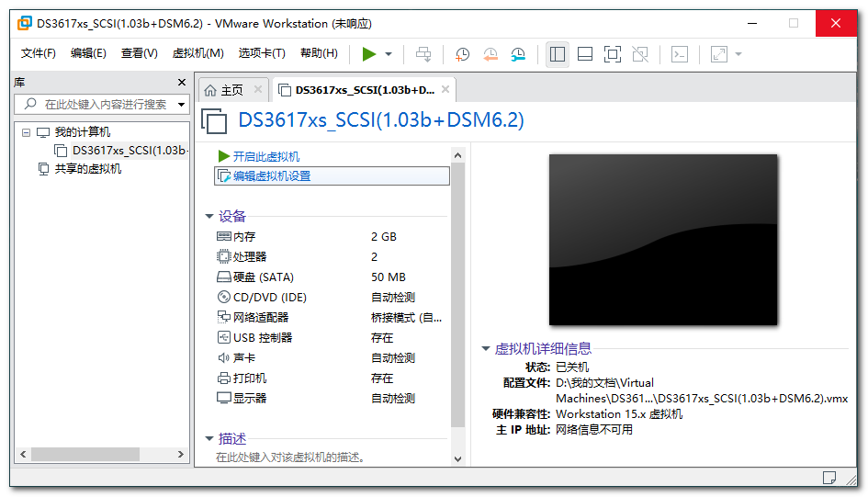
Task: Open the 编辑(E) menu
Action: (x=88, y=53)
